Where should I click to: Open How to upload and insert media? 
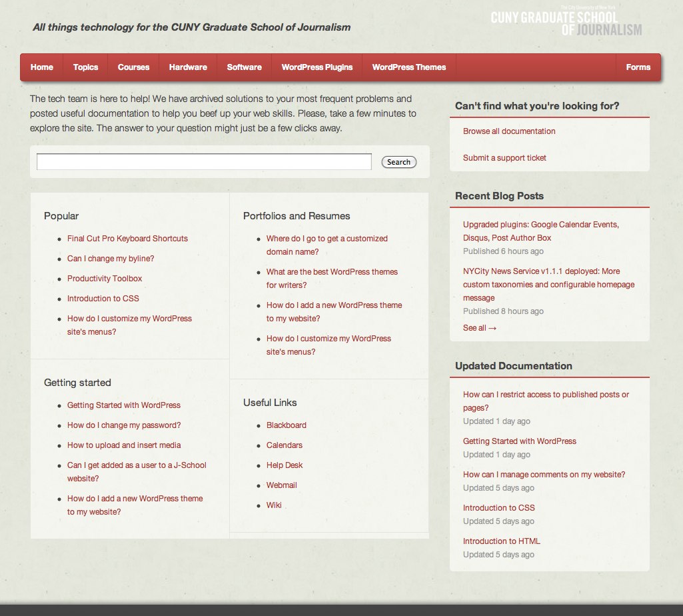point(124,445)
